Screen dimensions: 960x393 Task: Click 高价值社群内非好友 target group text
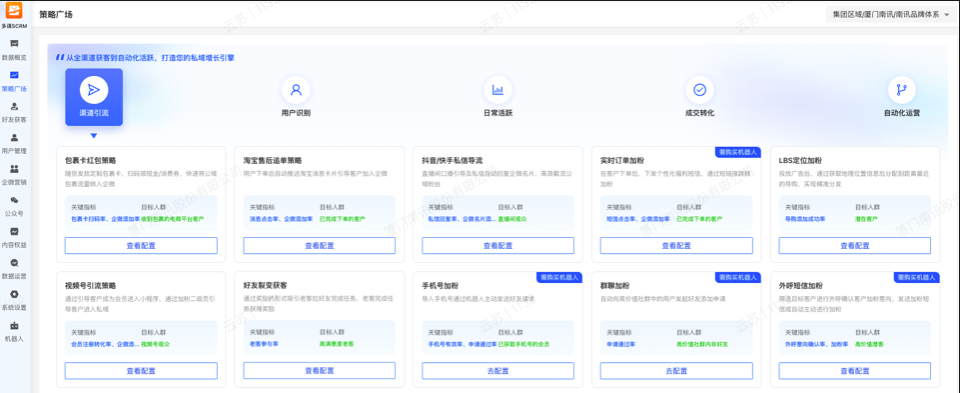[702, 344]
